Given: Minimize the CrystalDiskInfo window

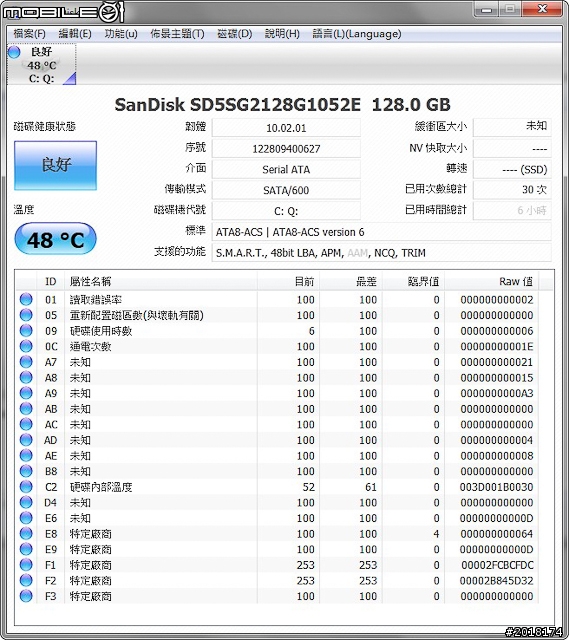Looking at the screenshot, I should pyautogui.click(x=486, y=9).
